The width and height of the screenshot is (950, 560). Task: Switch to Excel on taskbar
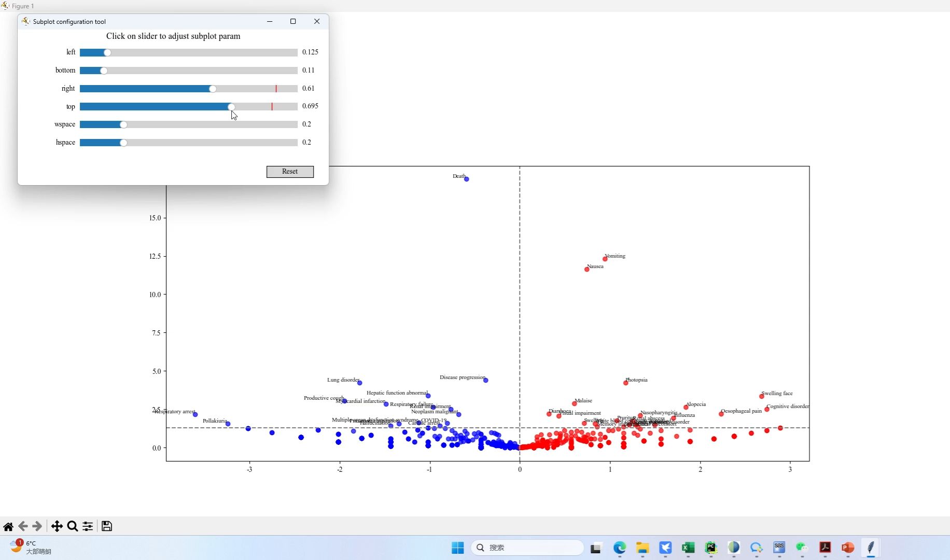pyautogui.click(x=688, y=548)
